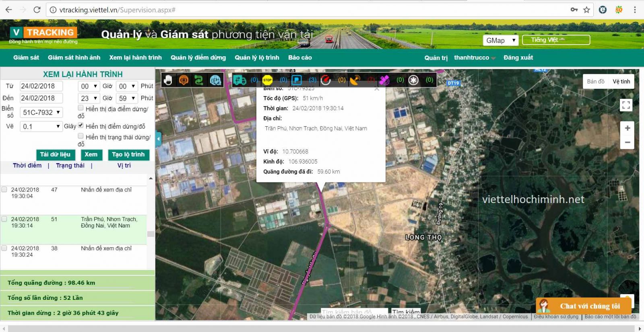Toggle fullscreen map view

tap(626, 105)
